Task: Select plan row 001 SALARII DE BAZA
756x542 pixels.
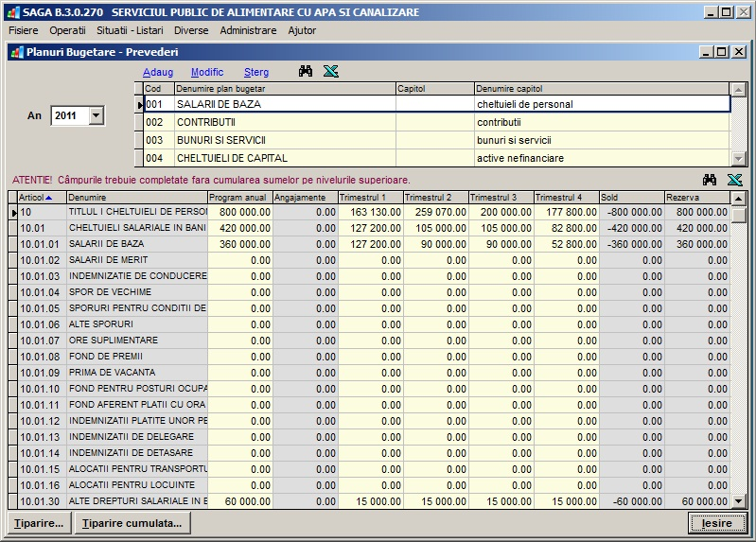Action: point(436,104)
